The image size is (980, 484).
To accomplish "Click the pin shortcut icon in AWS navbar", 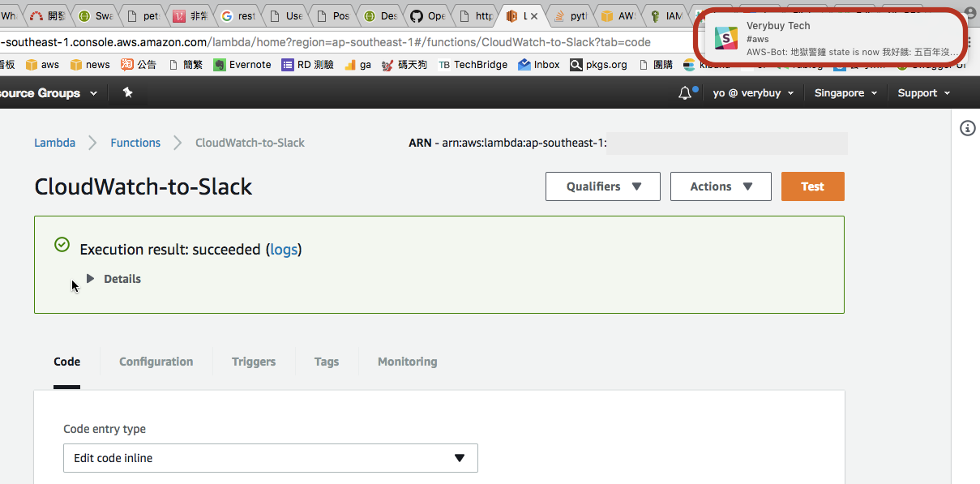I will tap(127, 93).
